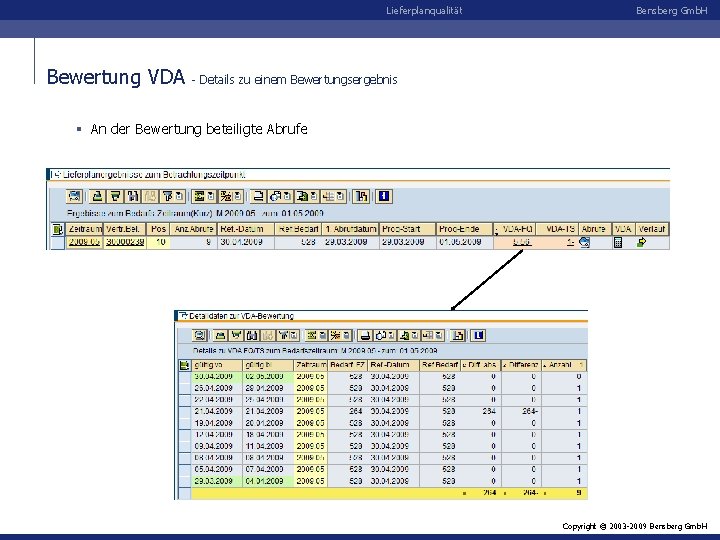The height and width of the screenshot is (540, 720).
Task: Click the Proc-Ende column header
Action: [464, 229]
